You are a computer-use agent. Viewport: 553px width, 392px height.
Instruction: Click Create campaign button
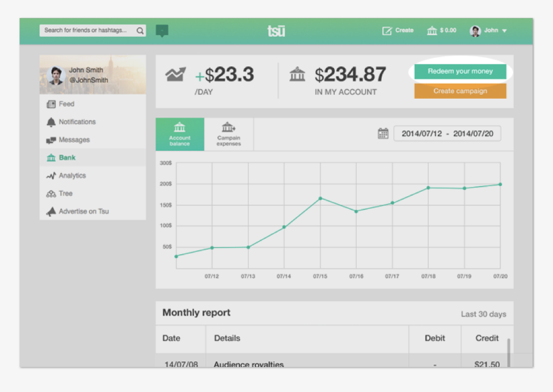pos(460,91)
